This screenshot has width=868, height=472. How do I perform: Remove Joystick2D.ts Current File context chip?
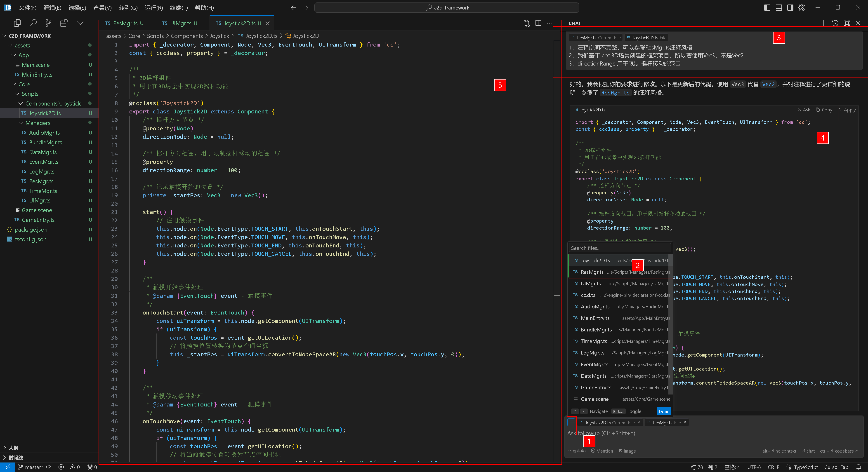(x=639, y=422)
